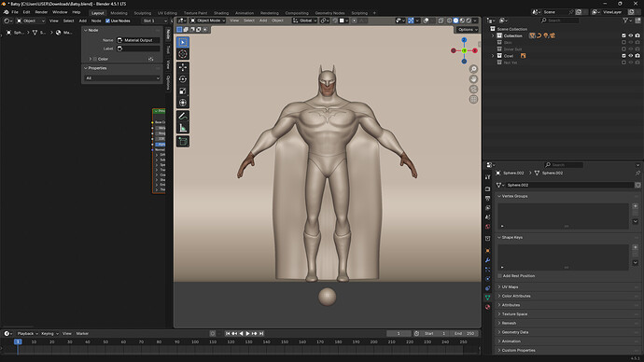Toggle the camera view gizmo
644x362 pixels.
pyautogui.click(x=473, y=89)
